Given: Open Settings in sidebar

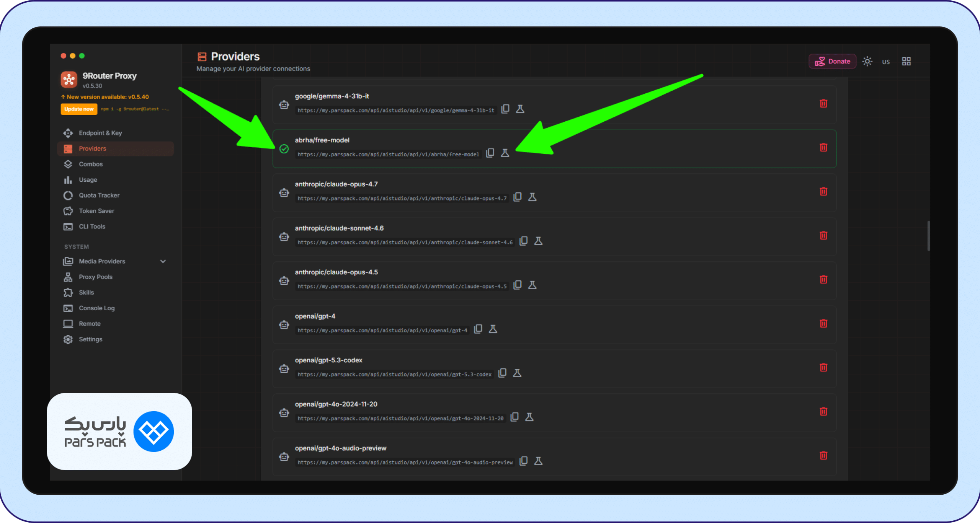Looking at the screenshot, I should tap(115, 339).
